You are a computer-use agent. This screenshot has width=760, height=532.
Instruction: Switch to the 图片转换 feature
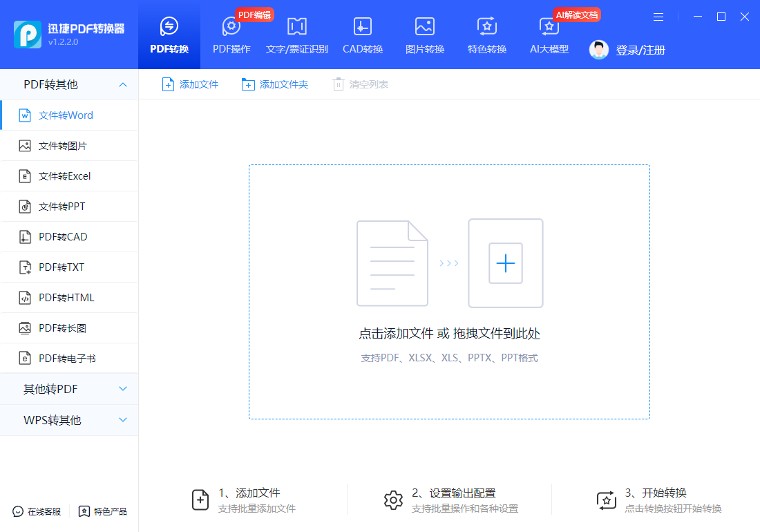424,35
